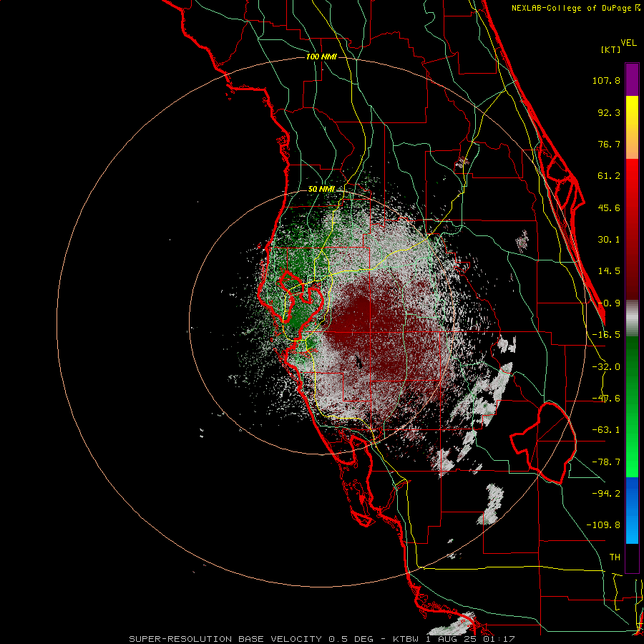Click the 30.1 legend value
The image size is (644, 644).
tap(609, 240)
